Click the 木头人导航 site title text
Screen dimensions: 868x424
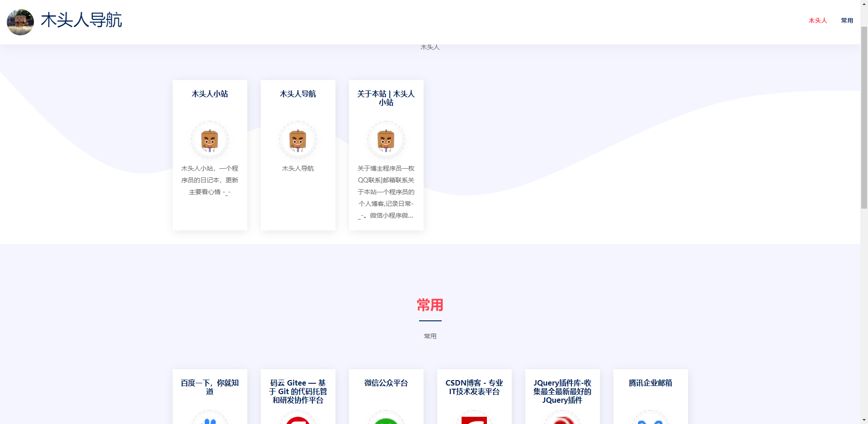coord(81,20)
